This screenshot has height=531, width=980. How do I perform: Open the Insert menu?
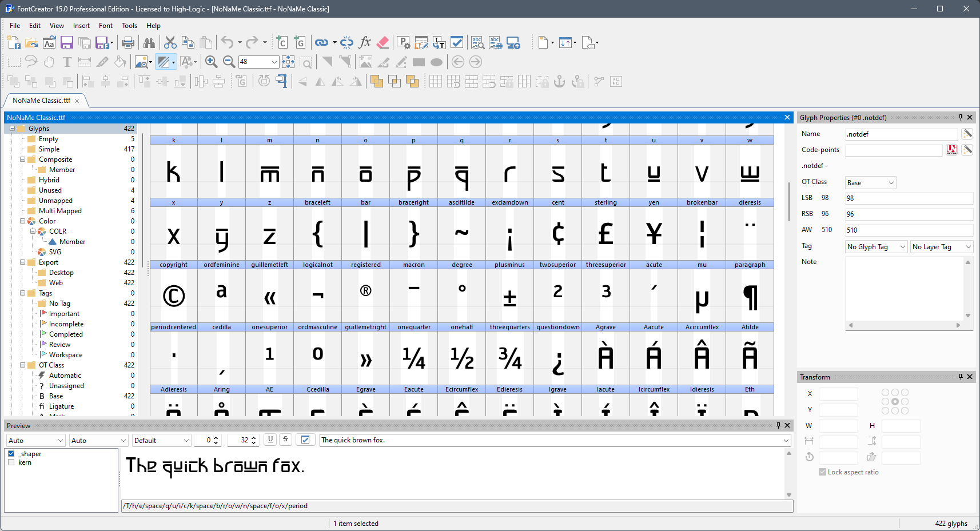pyautogui.click(x=81, y=26)
